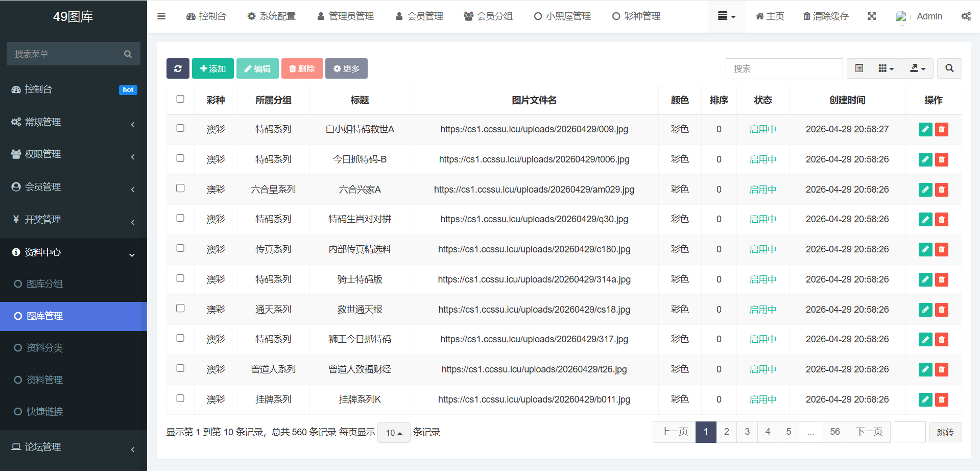Open the columns visibility dropdown
Image resolution: width=980 pixels, height=471 pixels.
point(886,68)
